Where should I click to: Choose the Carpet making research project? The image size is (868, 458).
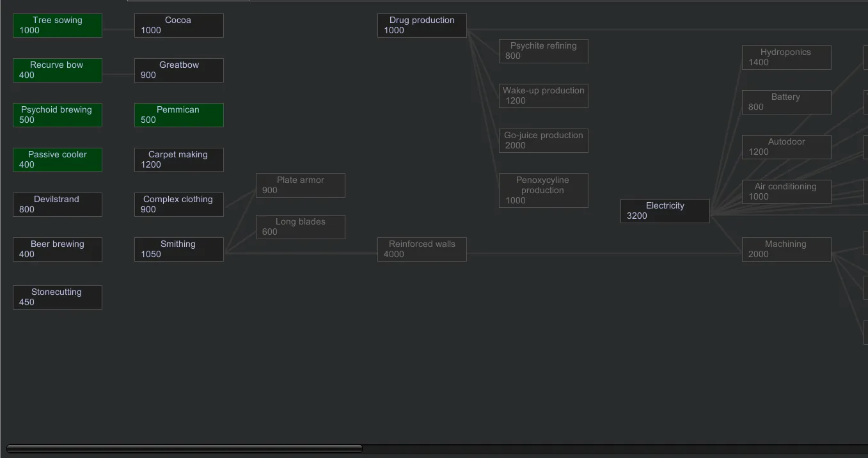179,160
